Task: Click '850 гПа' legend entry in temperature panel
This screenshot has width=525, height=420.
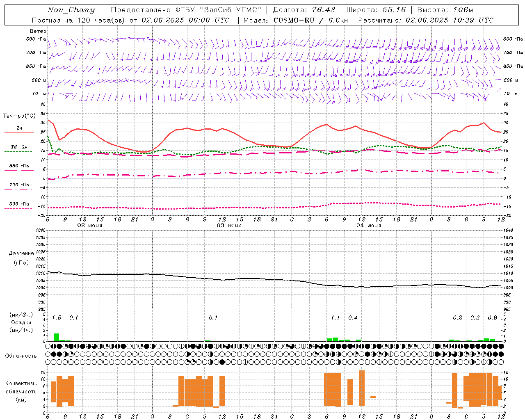Action: click(19, 166)
